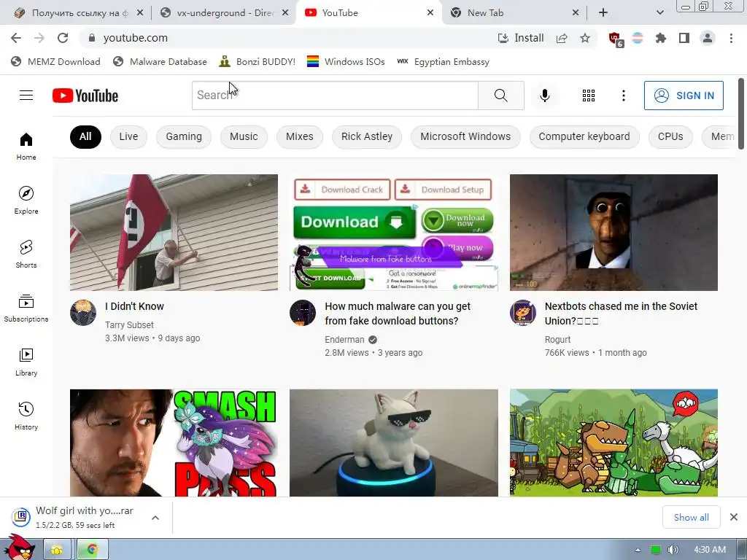
Task: Open the Malware Database bookmark
Action: pyautogui.click(x=160, y=61)
